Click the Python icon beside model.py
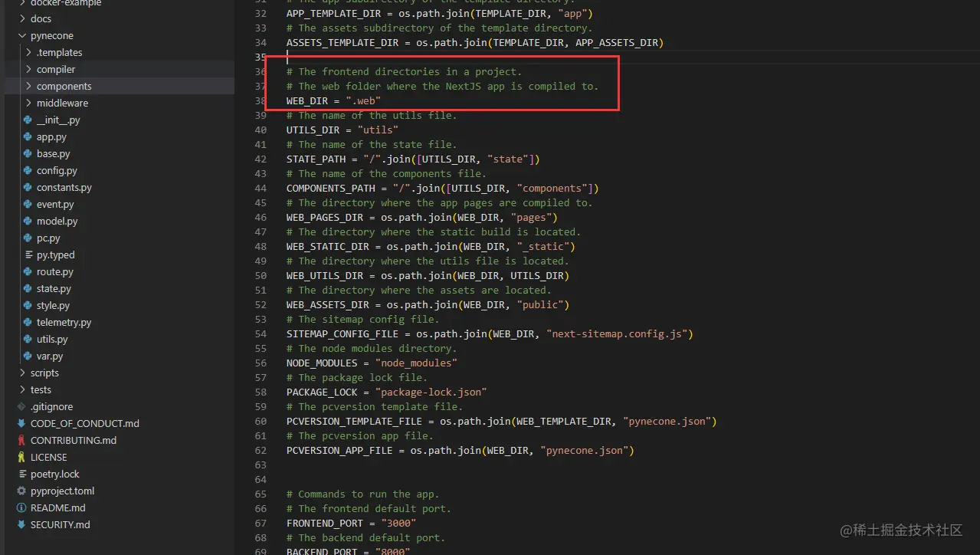Image resolution: width=980 pixels, height=555 pixels. (28, 222)
